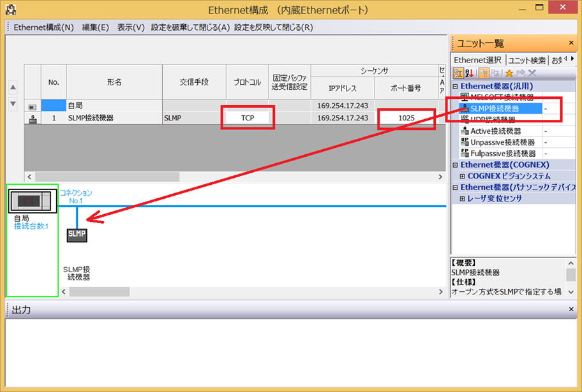Click the 自局 row icon in the table

tap(33, 107)
